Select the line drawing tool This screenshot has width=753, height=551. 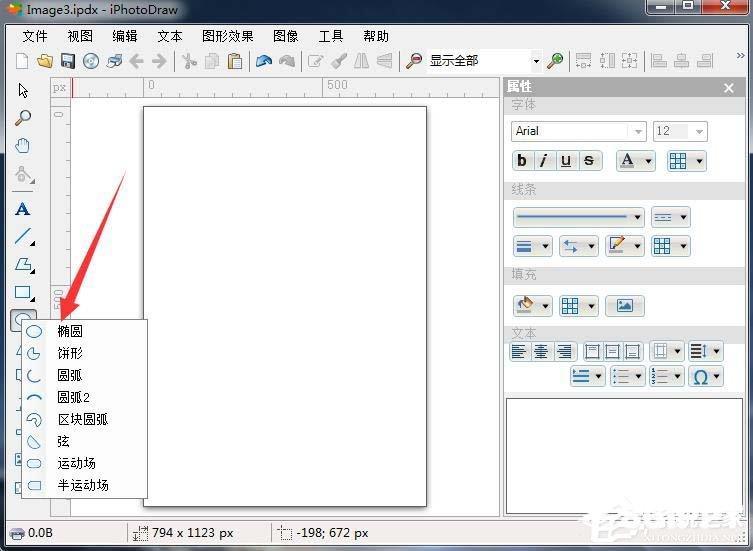coord(24,237)
